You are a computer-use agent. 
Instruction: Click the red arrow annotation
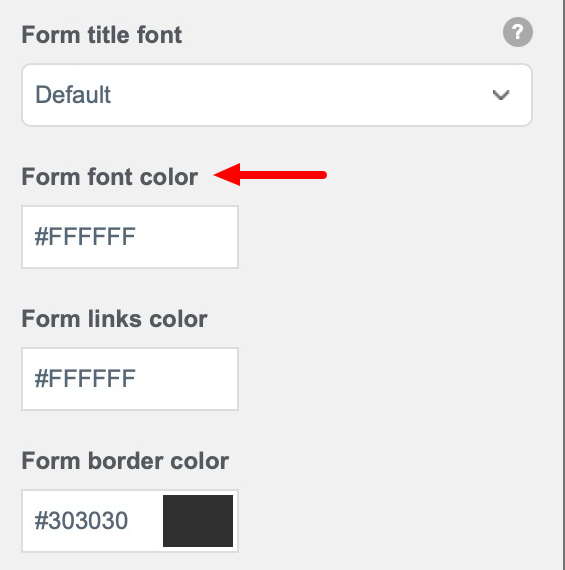click(271, 175)
